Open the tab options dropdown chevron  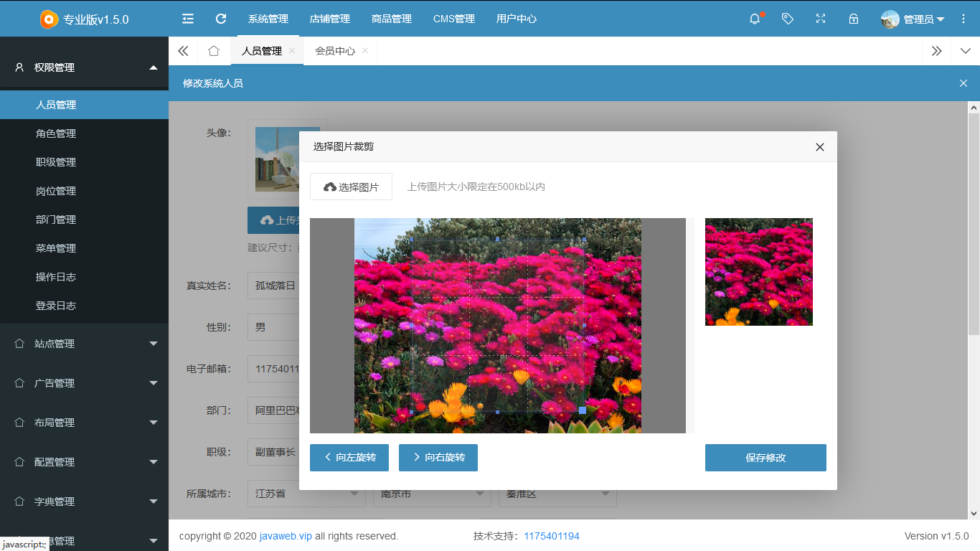coord(965,51)
